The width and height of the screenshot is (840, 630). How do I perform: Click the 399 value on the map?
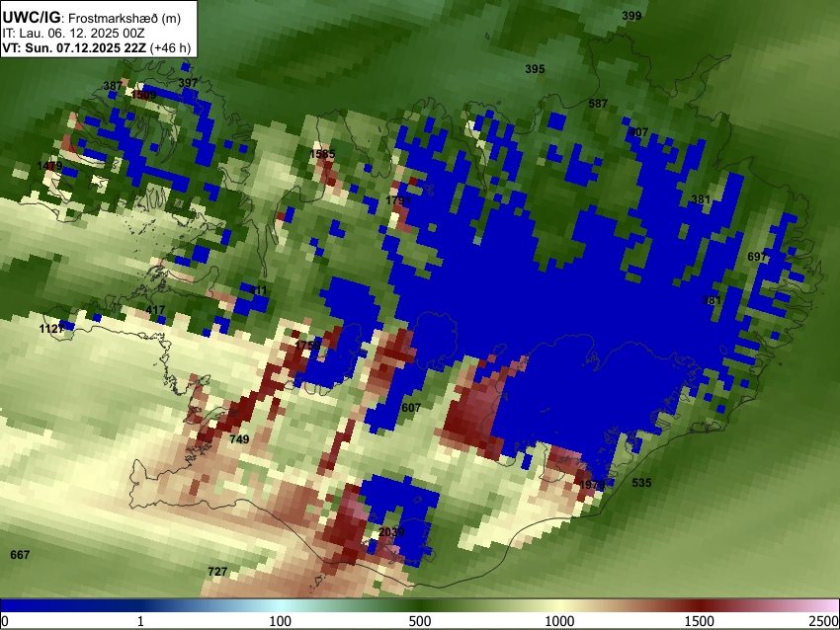click(631, 16)
